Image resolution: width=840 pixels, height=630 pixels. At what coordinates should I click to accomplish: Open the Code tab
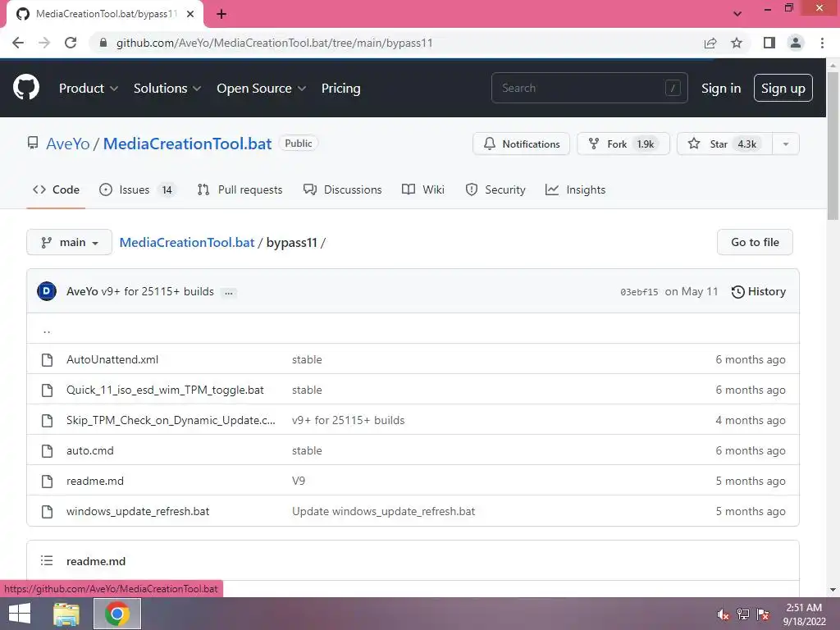tap(56, 189)
